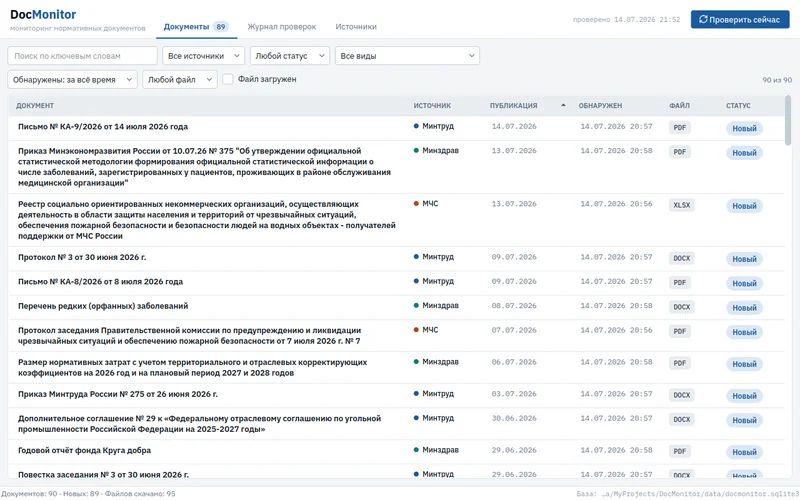Open the Все источники dropdown
Viewport: 800px width, 500px height.
point(203,56)
